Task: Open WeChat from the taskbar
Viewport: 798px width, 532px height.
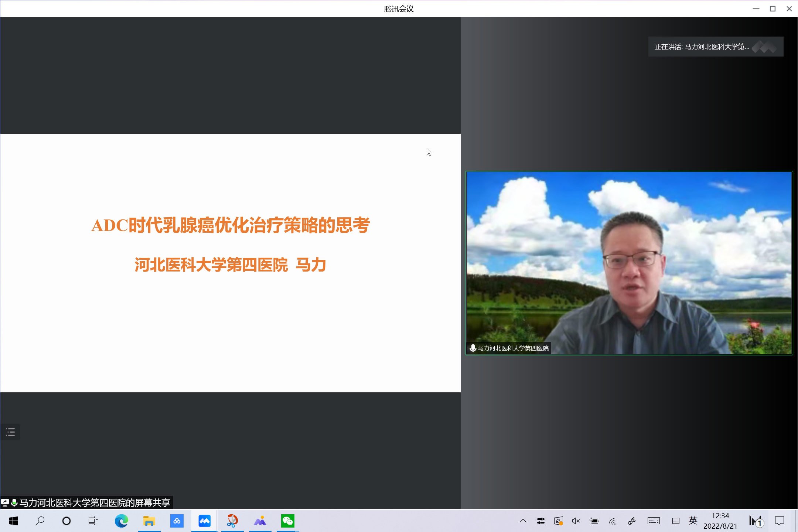Action: 287,521
